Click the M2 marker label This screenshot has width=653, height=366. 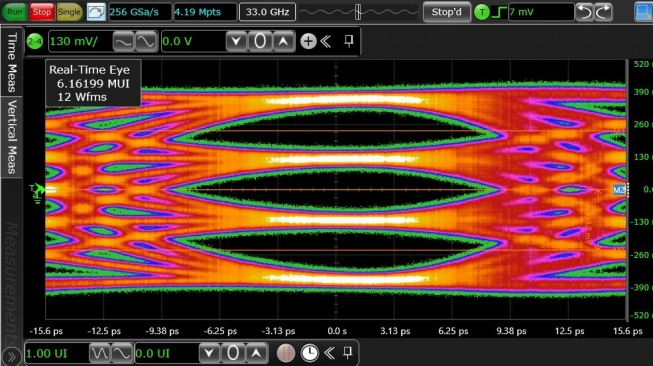619,190
